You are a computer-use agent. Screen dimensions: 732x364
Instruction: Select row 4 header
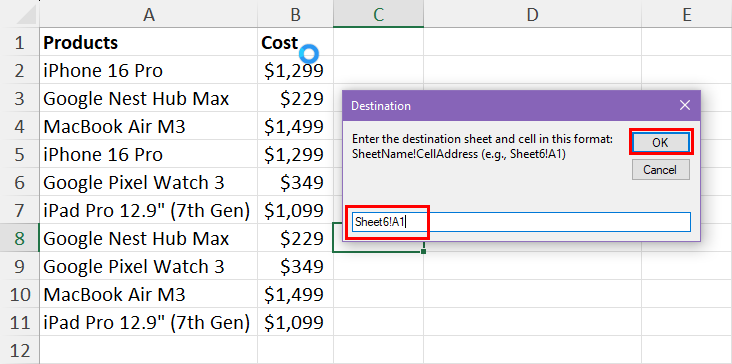[20, 126]
